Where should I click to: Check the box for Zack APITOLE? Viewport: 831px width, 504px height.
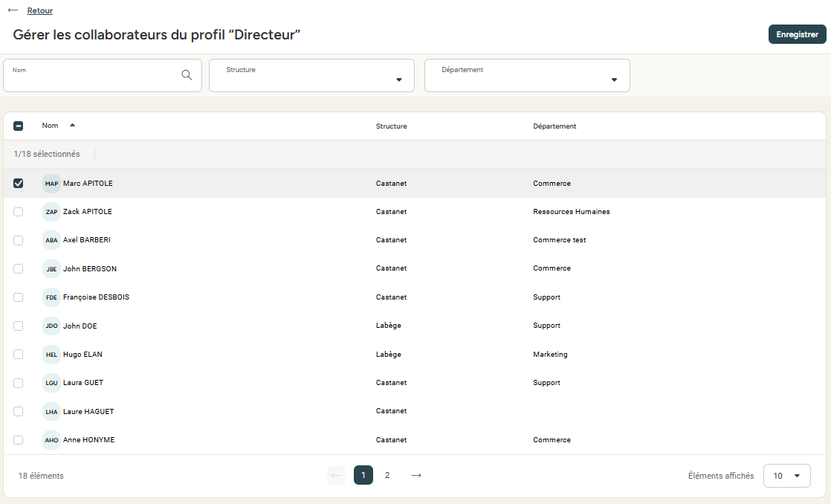point(19,212)
